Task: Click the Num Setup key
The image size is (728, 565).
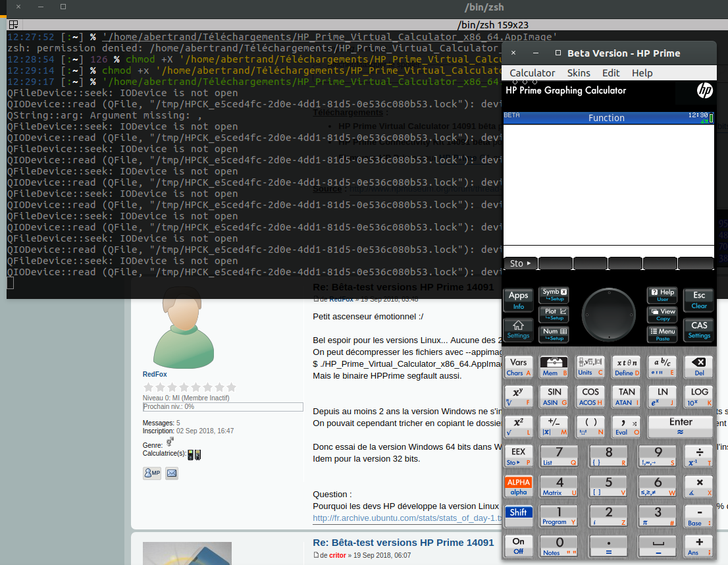Action: [554, 334]
